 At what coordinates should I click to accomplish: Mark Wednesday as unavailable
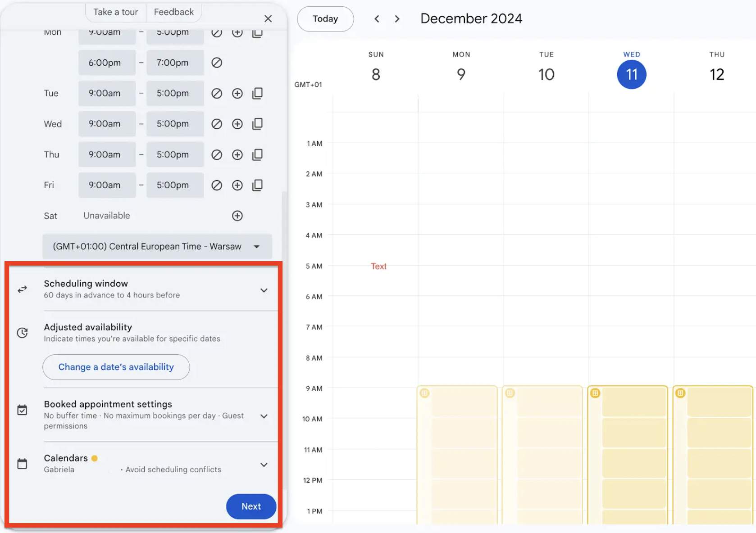pyautogui.click(x=217, y=124)
